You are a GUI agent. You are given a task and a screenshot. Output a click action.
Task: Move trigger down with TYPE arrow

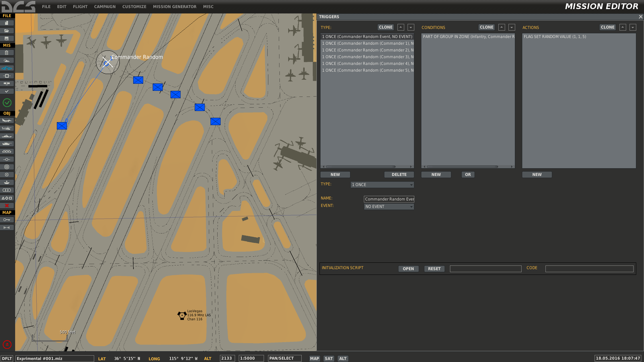point(411,27)
